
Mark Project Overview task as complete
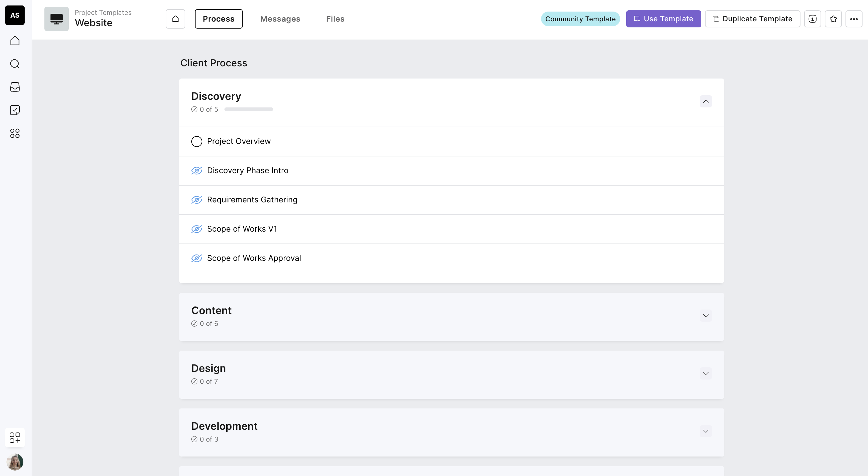[x=197, y=142]
